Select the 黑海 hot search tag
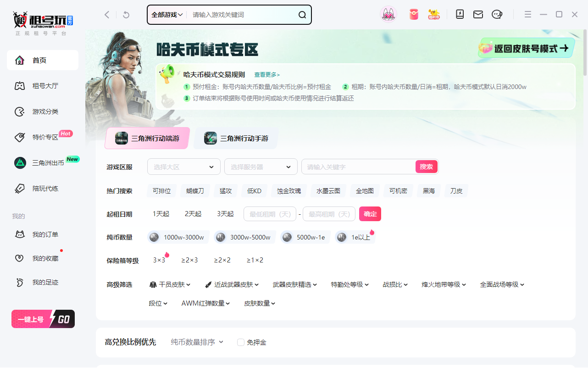This screenshot has width=588, height=368. click(429, 191)
